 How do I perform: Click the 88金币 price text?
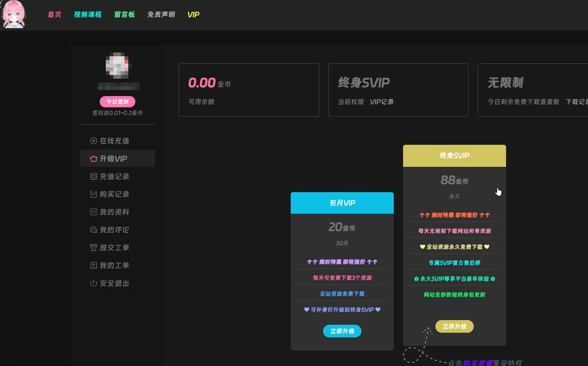click(455, 180)
